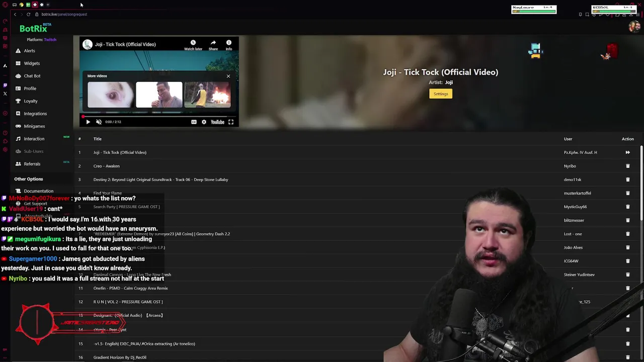Screen dimensions: 644x362
Task: Open a new browser tab
Action: (48, 5)
